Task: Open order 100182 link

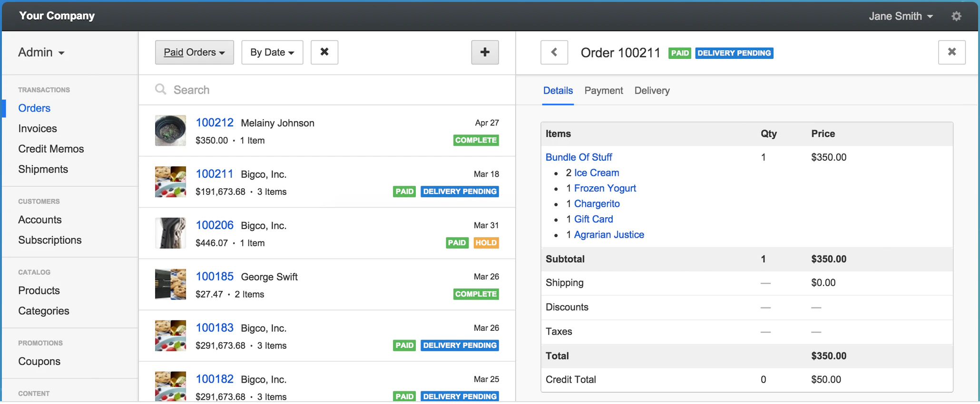Action: tap(215, 379)
